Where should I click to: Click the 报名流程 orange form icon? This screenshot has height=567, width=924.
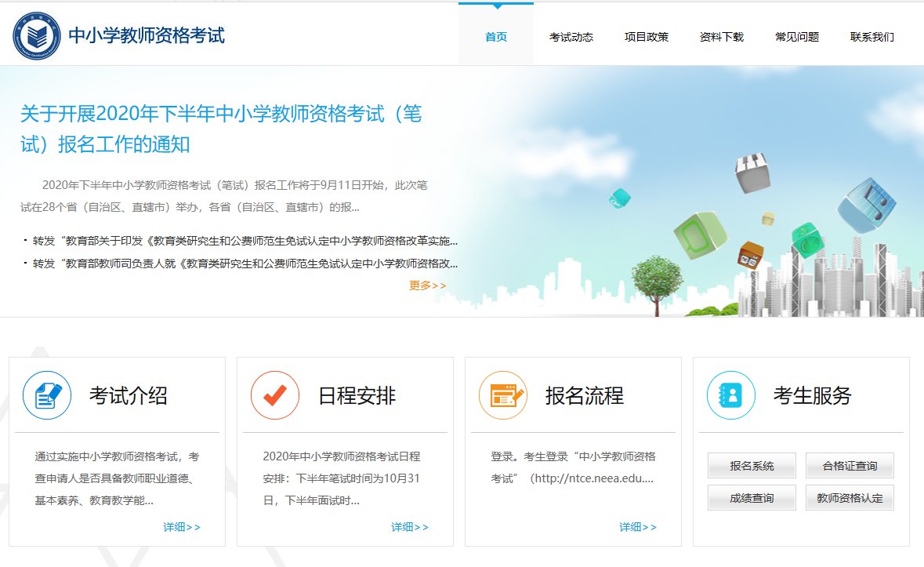pos(503,395)
